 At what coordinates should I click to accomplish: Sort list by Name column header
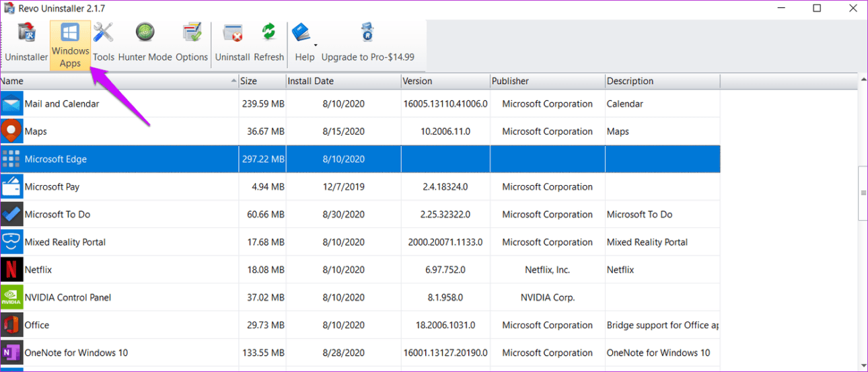click(x=114, y=81)
